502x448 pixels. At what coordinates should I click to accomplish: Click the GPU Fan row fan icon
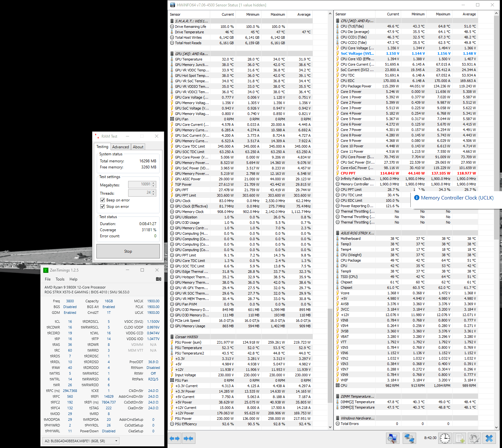[172, 119]
